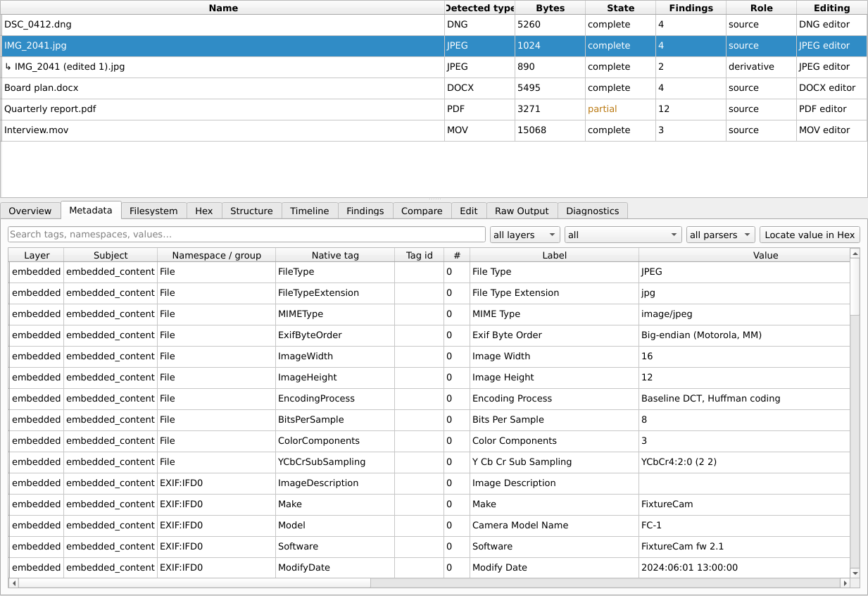868x596 pixels.
Task: Sort files by the Editing column header
Action: click(831, 8)
